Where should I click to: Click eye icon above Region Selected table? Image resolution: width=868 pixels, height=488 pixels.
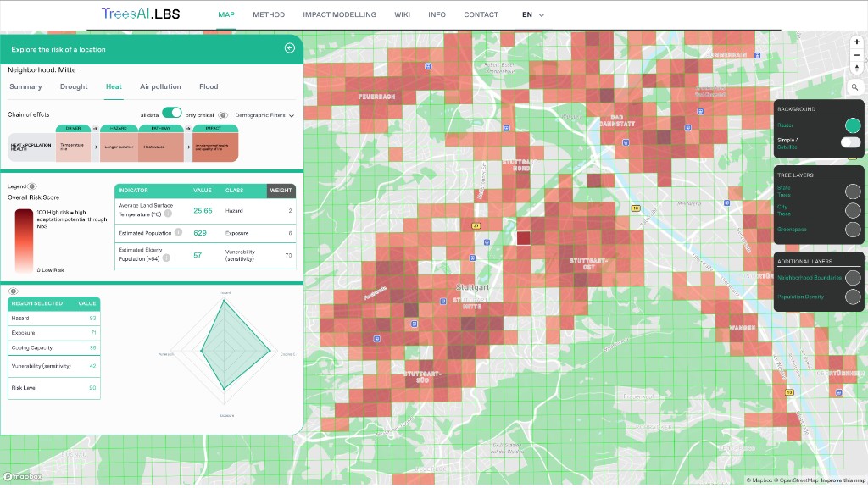click(14, 291)
